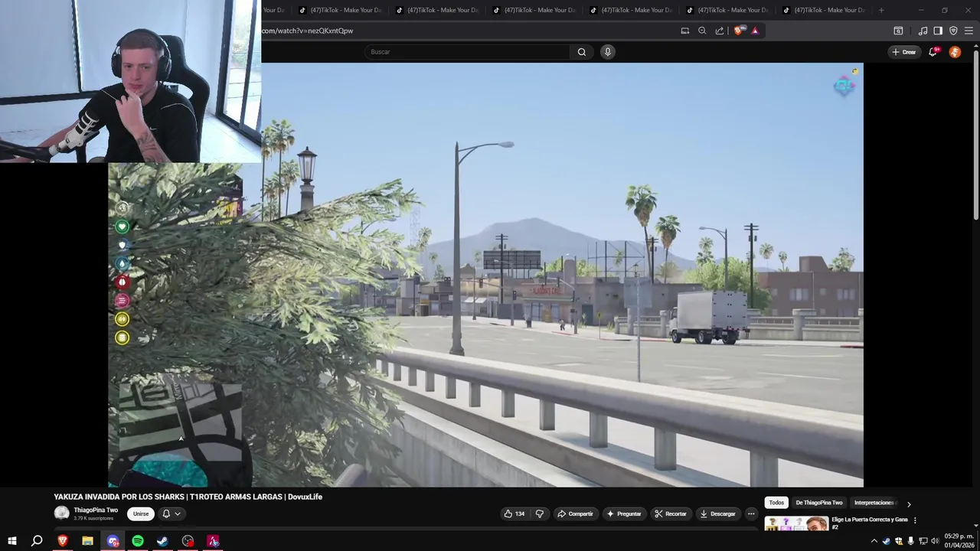The height and width of the screenshot is (551, 980).
Task: Focus the Buscar search field
Action: tap(467, 52)
